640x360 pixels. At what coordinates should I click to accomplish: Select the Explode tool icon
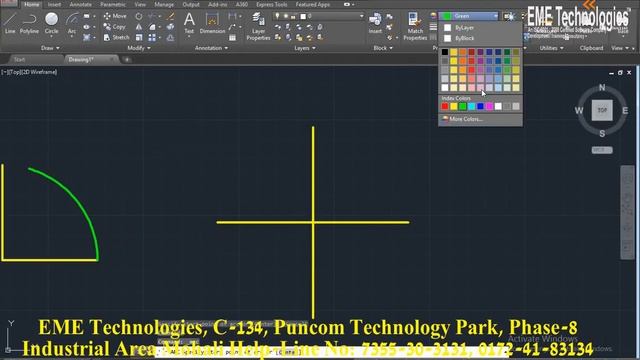(x=171, y=27)
